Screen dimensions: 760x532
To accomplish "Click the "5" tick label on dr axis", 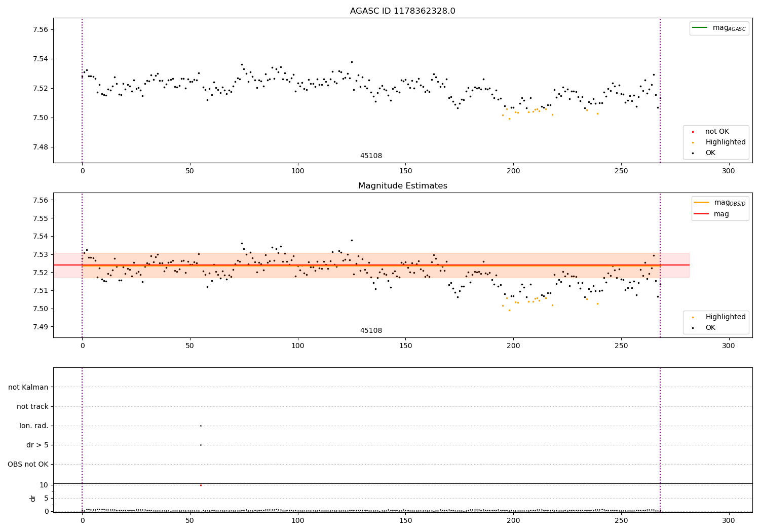I will [x=46, y=499].
